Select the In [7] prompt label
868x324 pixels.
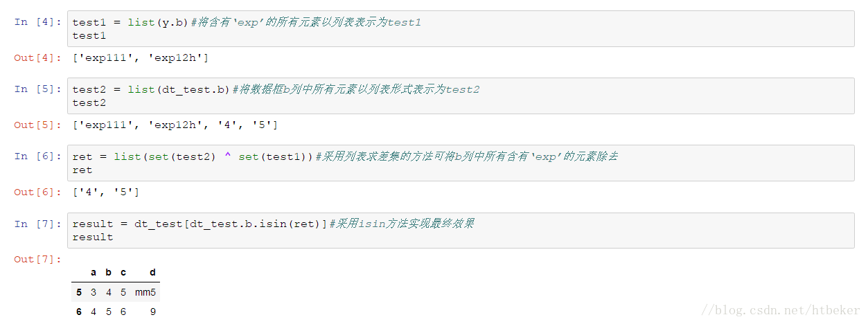point(38,223)
